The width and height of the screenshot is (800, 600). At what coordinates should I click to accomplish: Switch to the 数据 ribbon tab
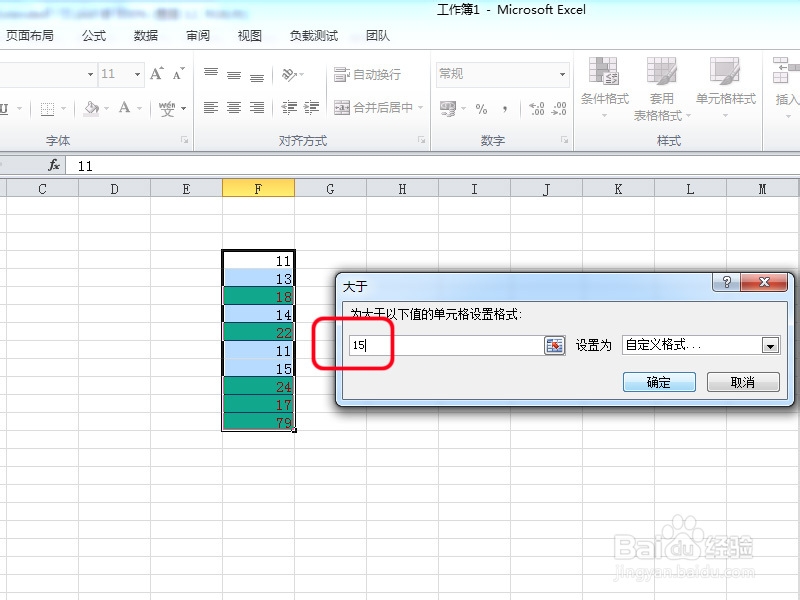pyautogui.click(x=144, y=35)
